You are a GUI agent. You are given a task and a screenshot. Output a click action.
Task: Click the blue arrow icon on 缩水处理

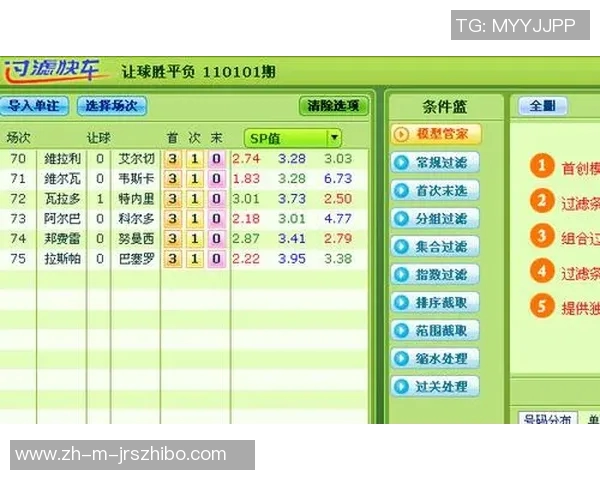point(401,359)
